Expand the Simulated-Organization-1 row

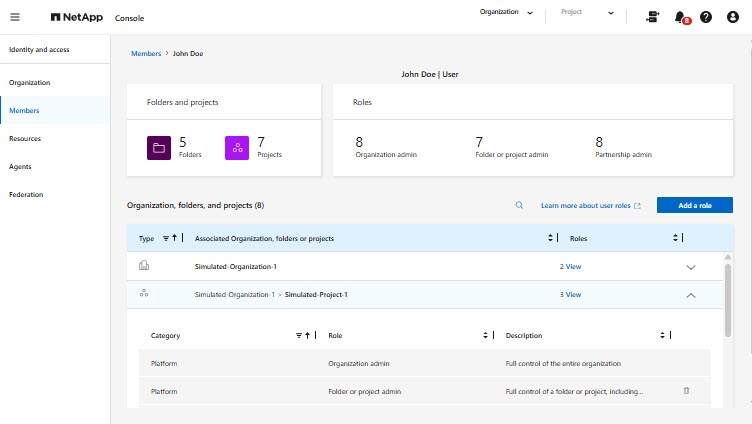(x=690, y=267)
